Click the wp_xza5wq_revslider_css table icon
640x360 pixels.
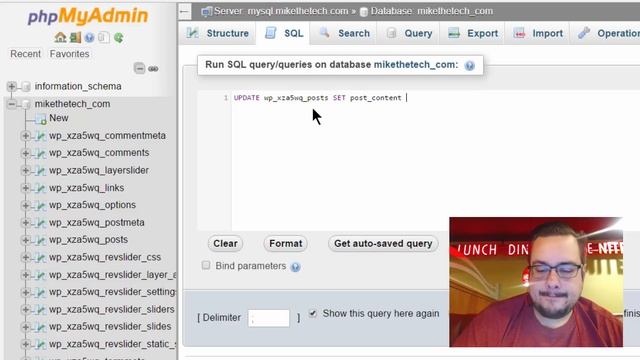pos(40,258)
